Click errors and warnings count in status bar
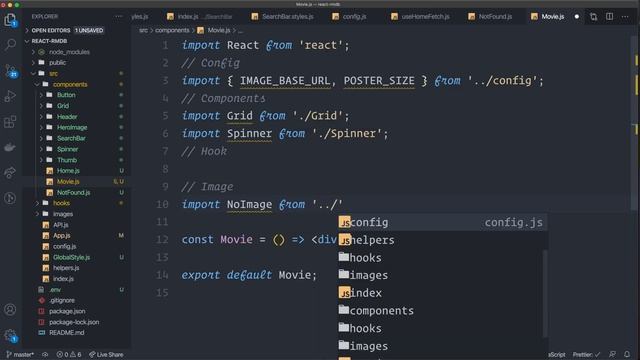This screenshot has height=360, width=640. [69, 354]
